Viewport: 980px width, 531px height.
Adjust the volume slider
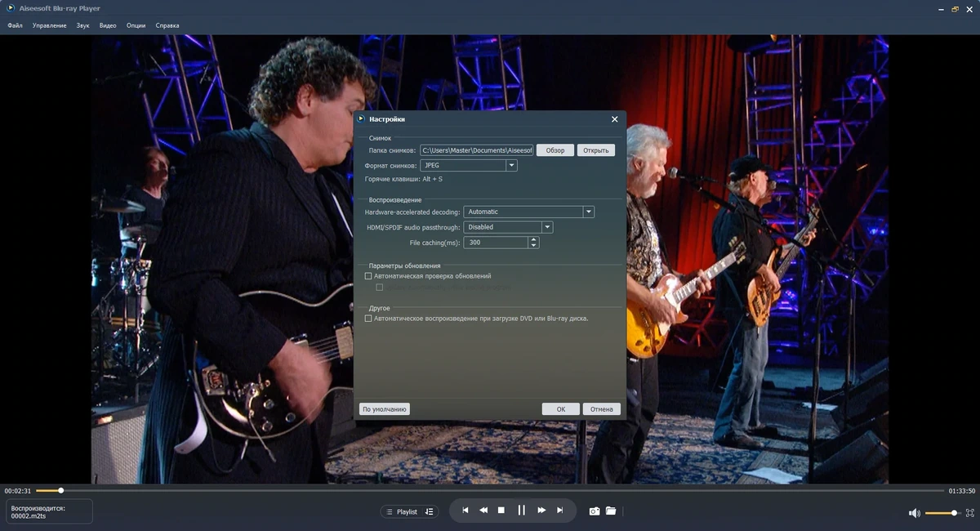click(942, 513)
